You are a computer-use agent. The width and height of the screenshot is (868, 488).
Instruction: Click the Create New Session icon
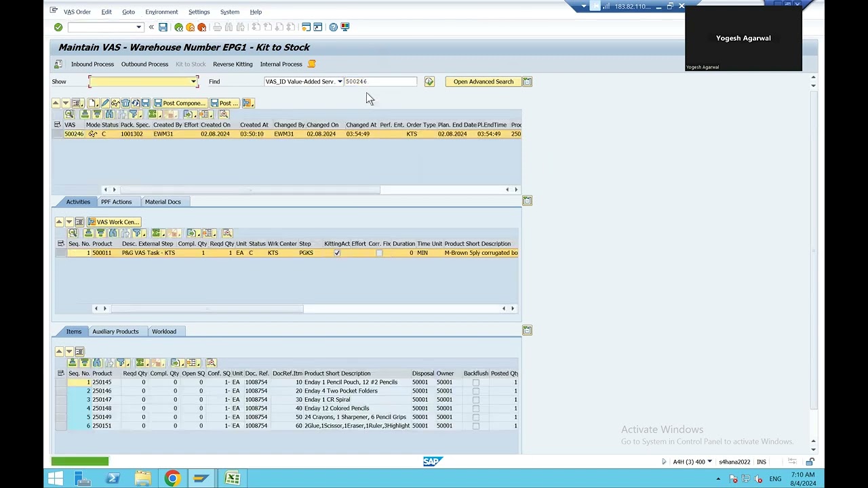tap(306, 27)
